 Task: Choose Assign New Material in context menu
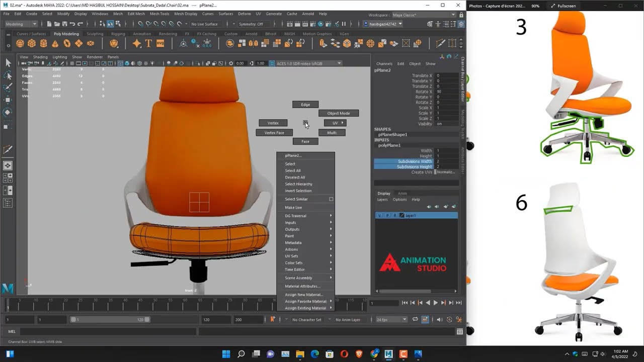304,295
